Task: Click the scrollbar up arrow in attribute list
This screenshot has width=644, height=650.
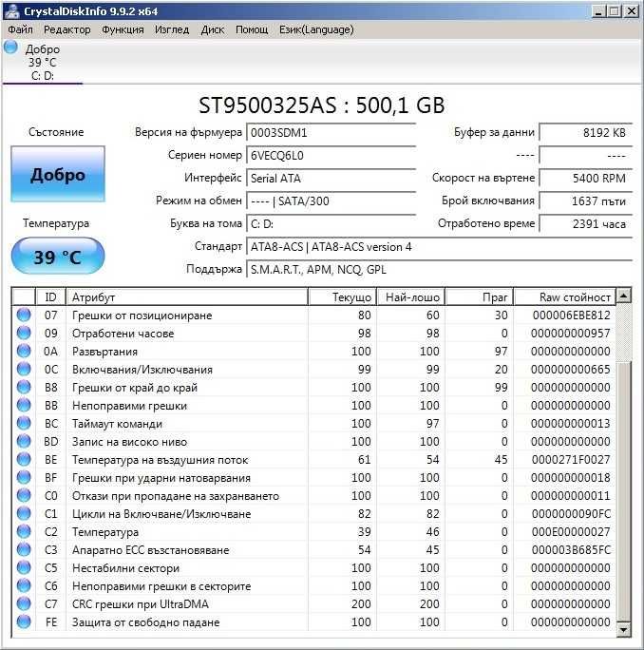Action: (x=623, y=296)
